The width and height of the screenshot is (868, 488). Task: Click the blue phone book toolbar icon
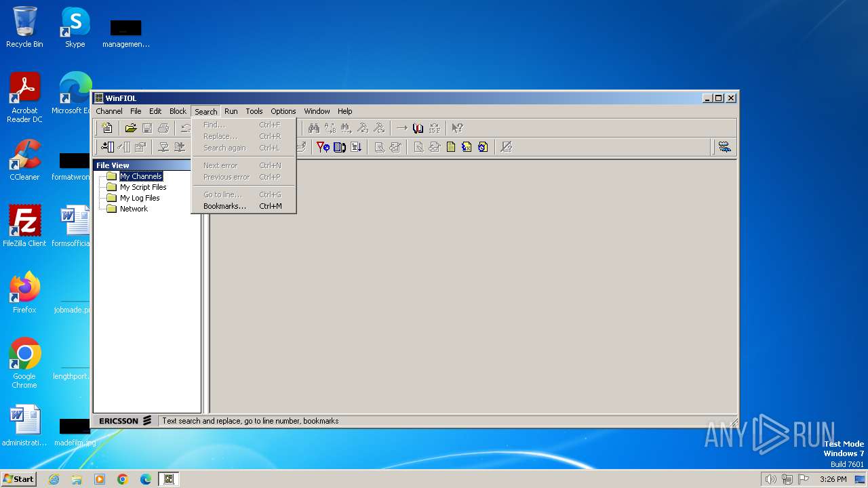340,146
